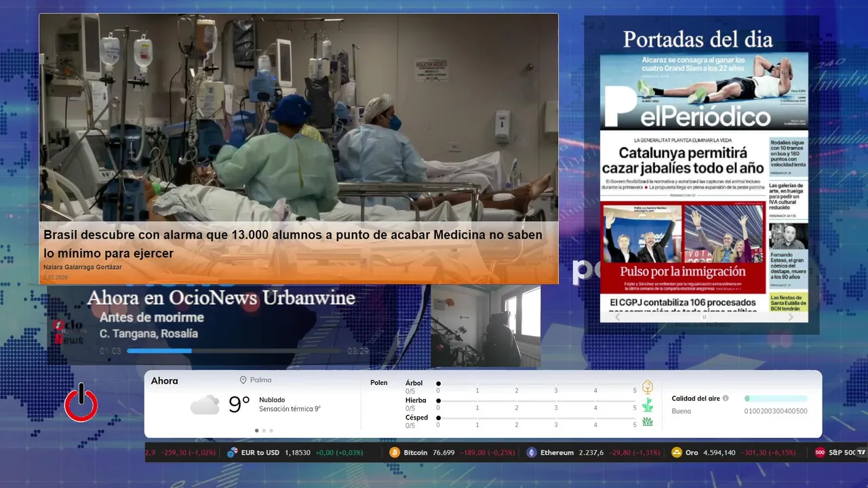The height and width of the screenshot is (488, 868).
Task: Click the red S&P 500 icon in ticker
Action: coord(820,452)
